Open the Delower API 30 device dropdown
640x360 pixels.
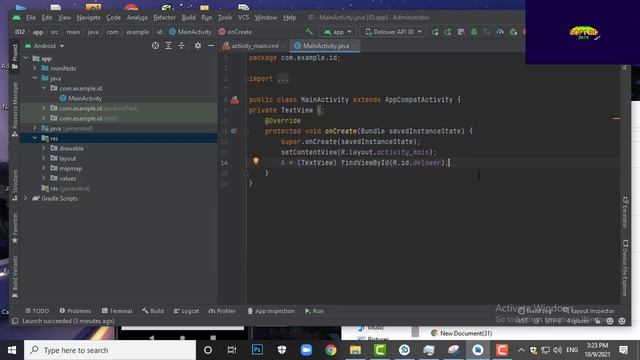click(x=393, y=32)
